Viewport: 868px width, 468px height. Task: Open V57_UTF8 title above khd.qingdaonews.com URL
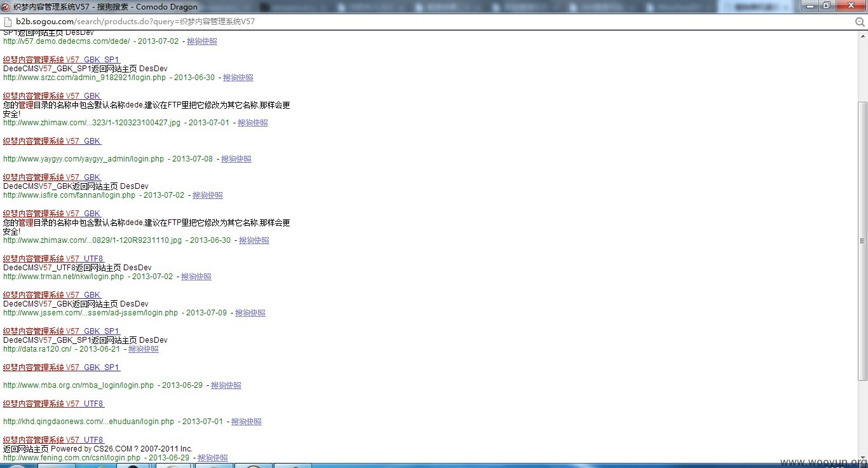(x=53, y=404)
